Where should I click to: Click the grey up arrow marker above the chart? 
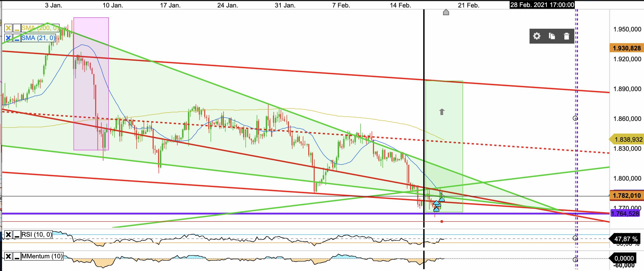tap(447, 12)
